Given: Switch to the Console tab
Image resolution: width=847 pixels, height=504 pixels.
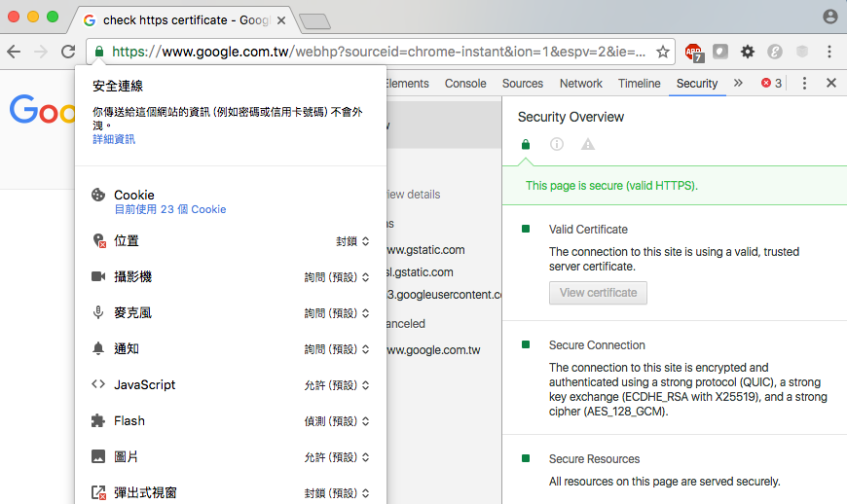Looking at the screenshot, I should 465,84.
